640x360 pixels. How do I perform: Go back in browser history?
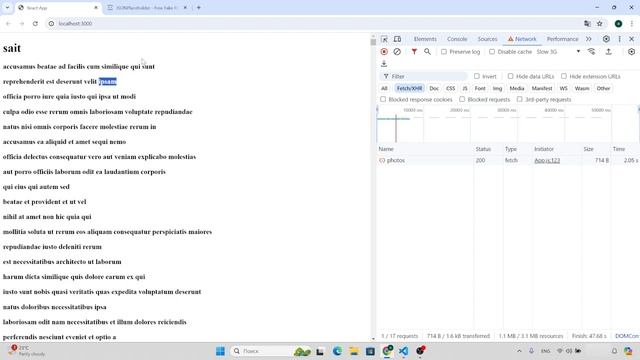pyautogui.click(x=8, y=24)
